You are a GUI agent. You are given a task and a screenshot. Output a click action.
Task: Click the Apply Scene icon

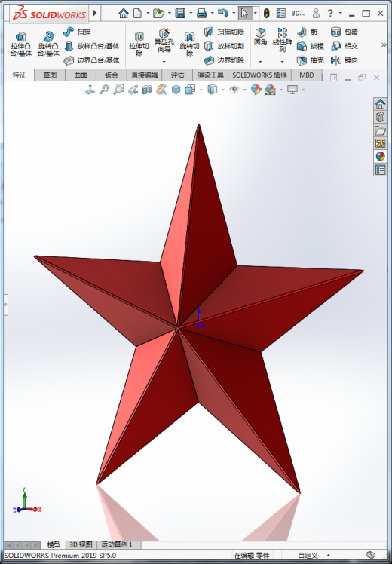click(270, 89)
